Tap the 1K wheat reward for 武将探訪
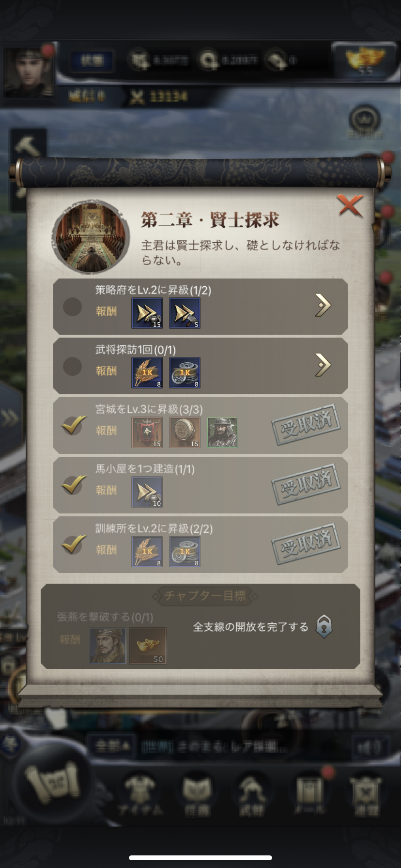Screen dimensions: 401x868 click(x=147, y=372)
